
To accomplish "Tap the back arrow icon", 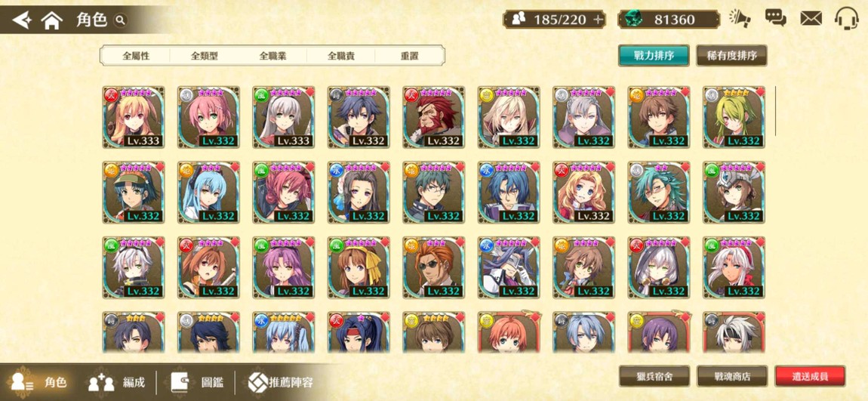I will (22, 20).
